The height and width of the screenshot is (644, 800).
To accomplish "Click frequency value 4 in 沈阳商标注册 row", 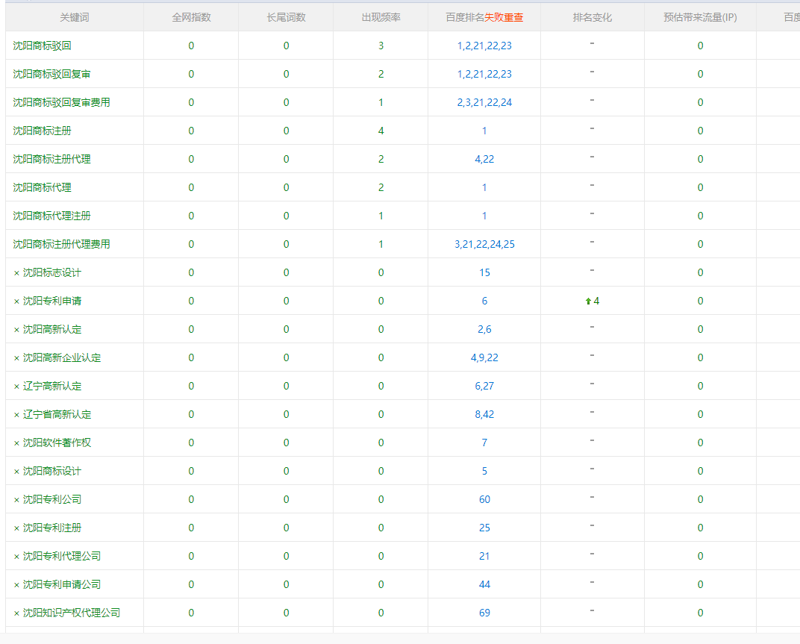I will [381, 131].
